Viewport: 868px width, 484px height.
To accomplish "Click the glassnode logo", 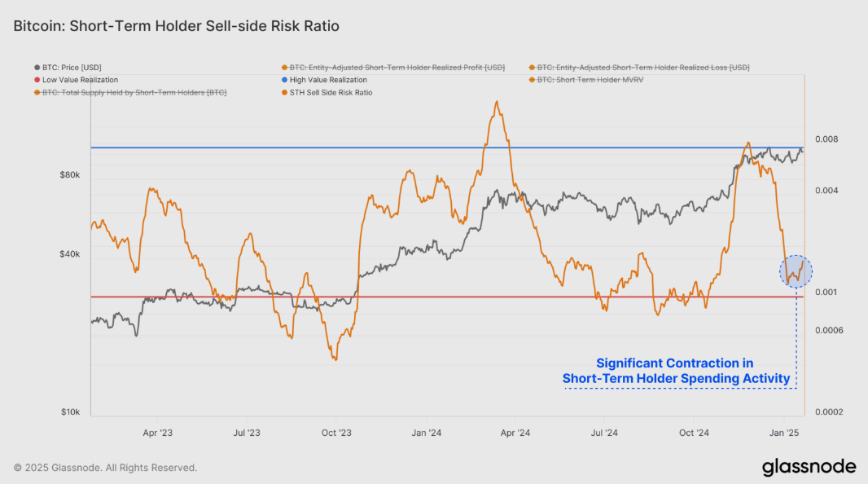I will click(809, 467).
